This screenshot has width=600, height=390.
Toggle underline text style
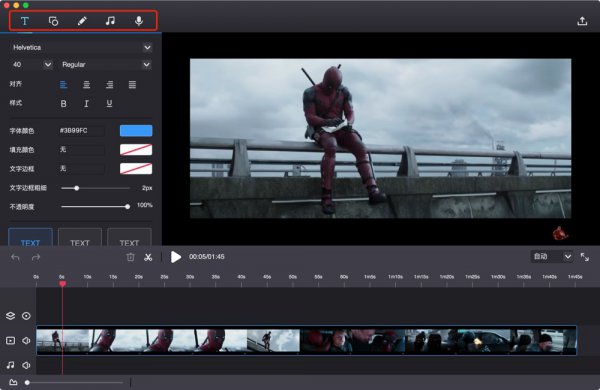pos(109,104)
